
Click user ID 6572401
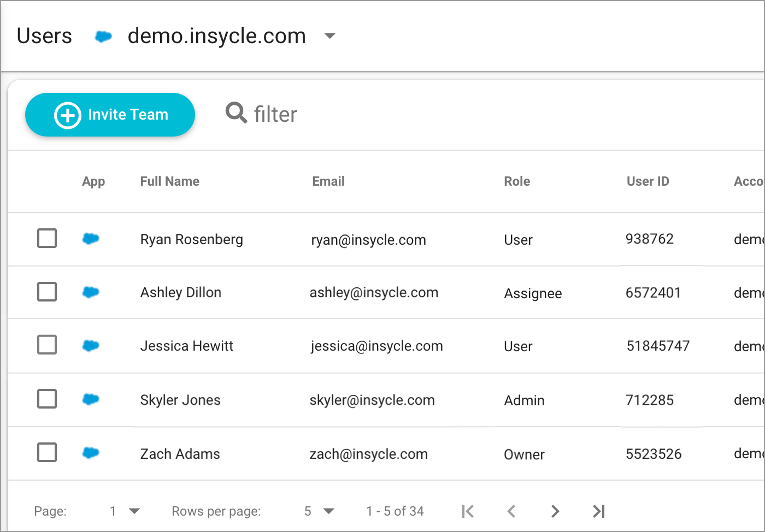click(653, 293)
